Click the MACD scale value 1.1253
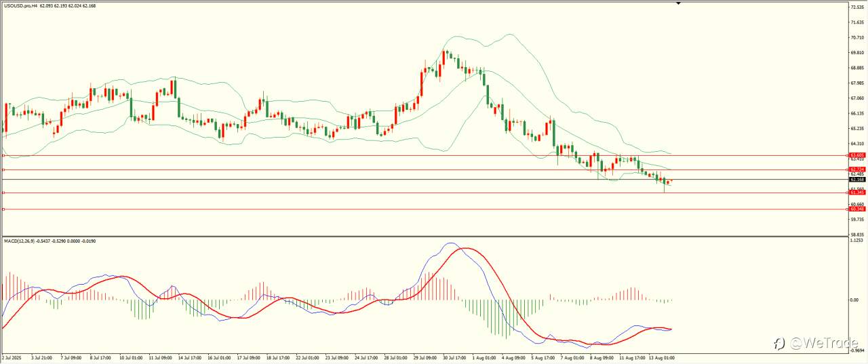This screenshot has height=364, width=868. click(x=857, y=241)
